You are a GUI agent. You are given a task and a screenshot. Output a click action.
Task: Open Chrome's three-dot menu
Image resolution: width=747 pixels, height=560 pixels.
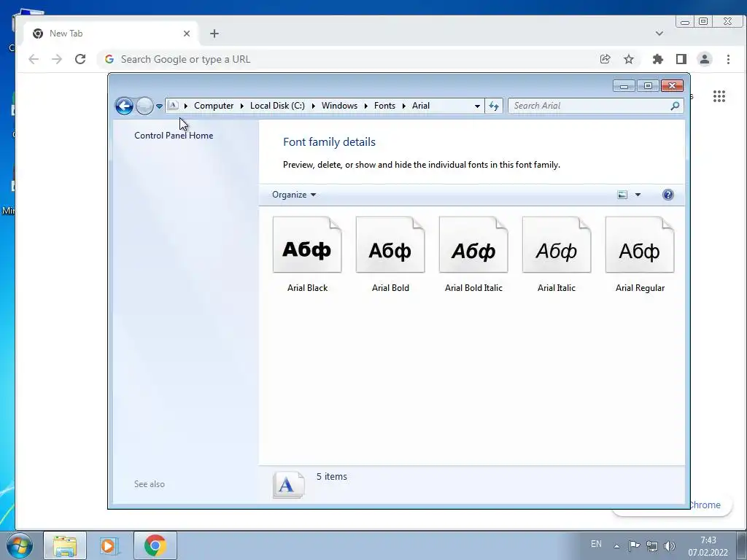pos(728,59)
